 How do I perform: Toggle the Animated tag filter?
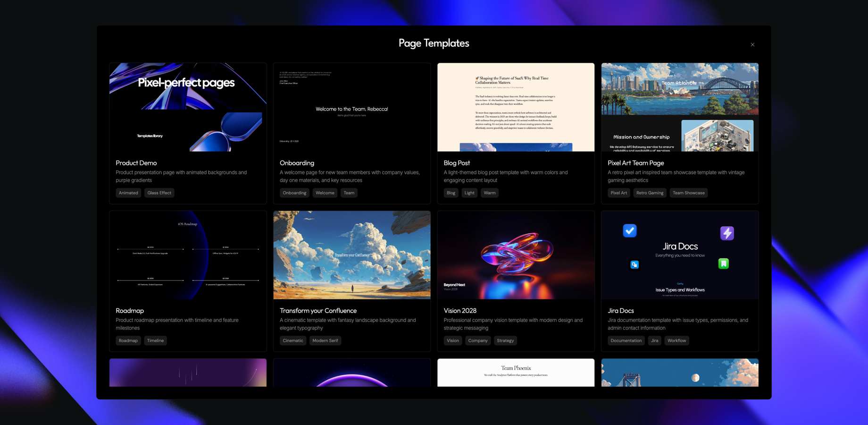click(x=128, y=193)
